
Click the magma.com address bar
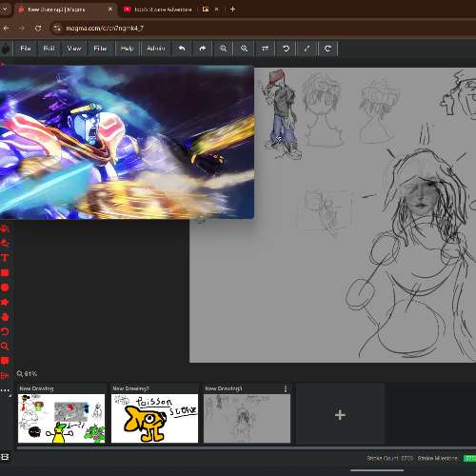[264, 29]
